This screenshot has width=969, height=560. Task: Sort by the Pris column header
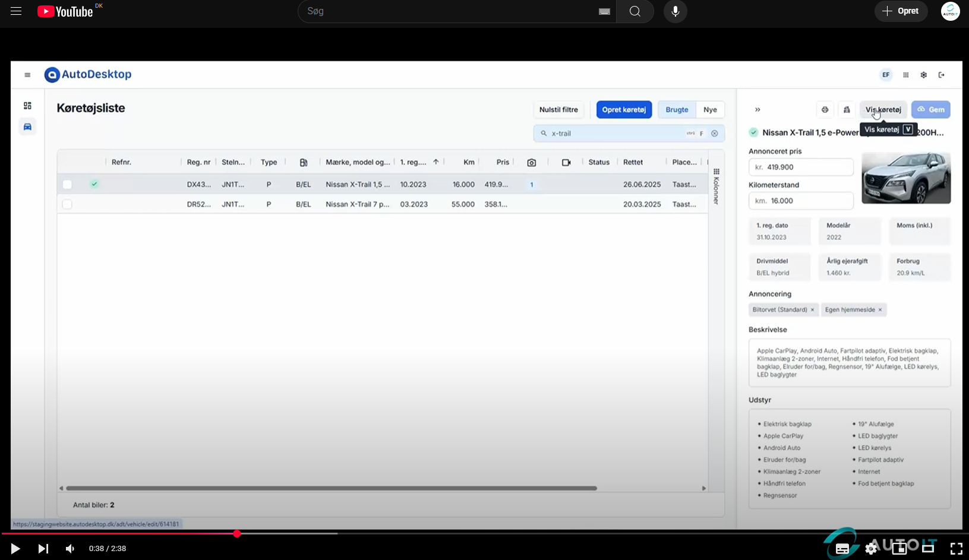[503, 162]
